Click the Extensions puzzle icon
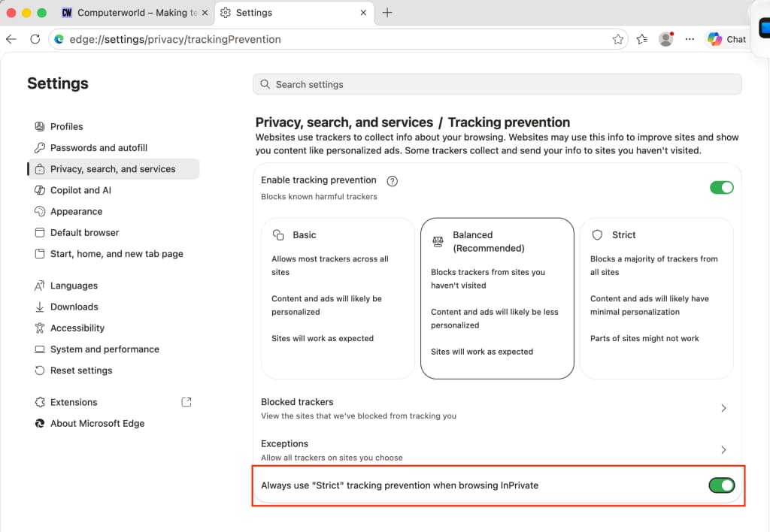 pos(40,403)
